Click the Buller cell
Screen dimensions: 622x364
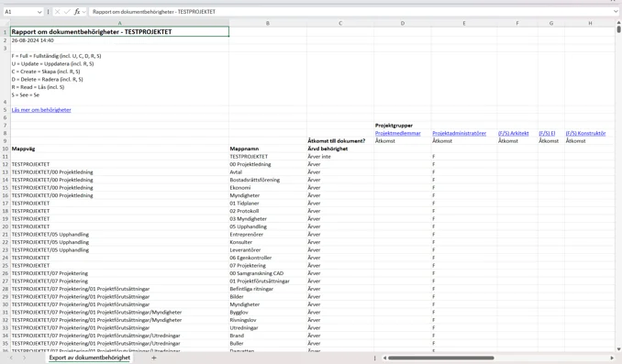(x=267, y=343)
